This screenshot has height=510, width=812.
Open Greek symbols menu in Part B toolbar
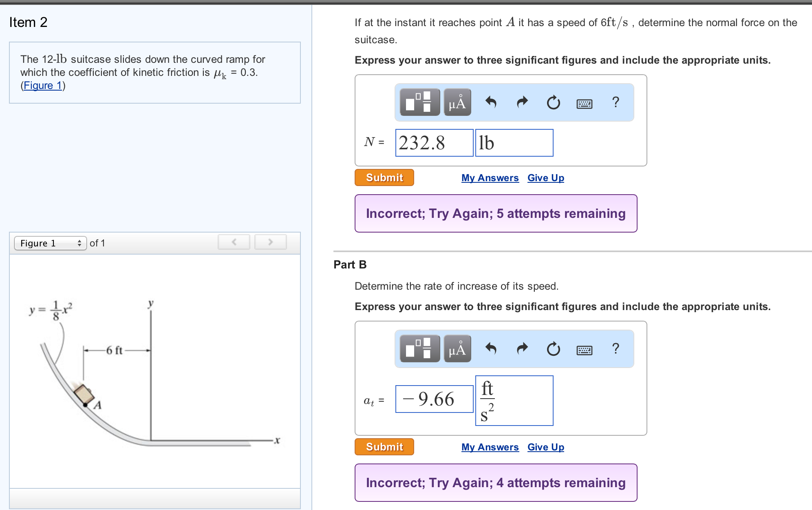click(457, 348)
